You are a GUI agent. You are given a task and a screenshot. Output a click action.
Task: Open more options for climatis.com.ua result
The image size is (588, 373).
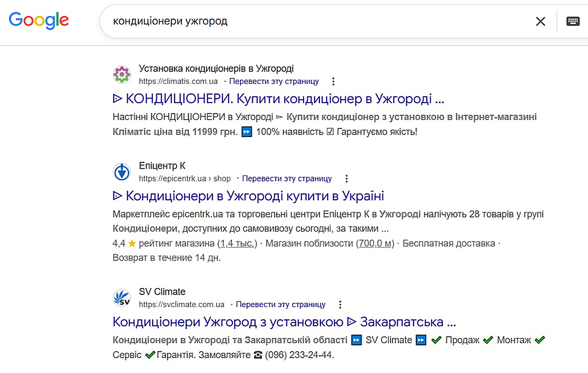pyautogui.click(x=333, y=81)
